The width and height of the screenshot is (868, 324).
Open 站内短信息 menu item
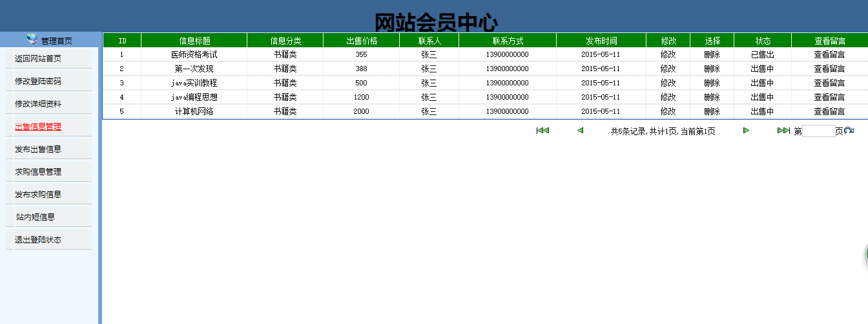click(36, 217)
